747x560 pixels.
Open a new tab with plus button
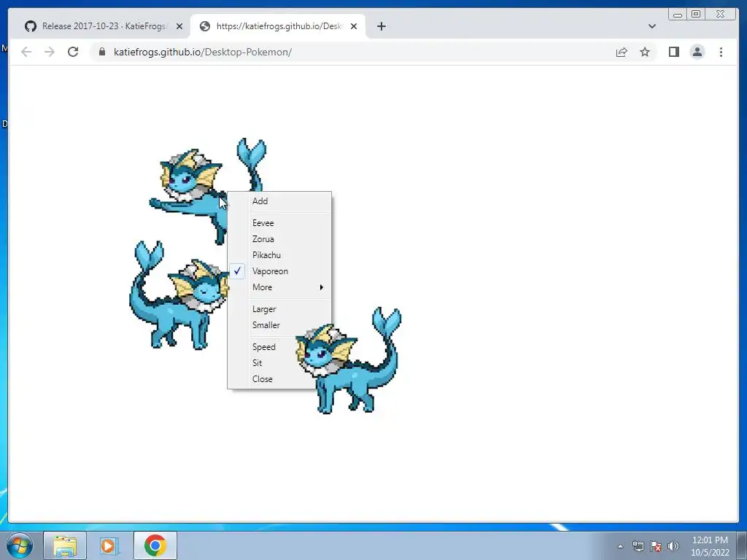point(381,26)
